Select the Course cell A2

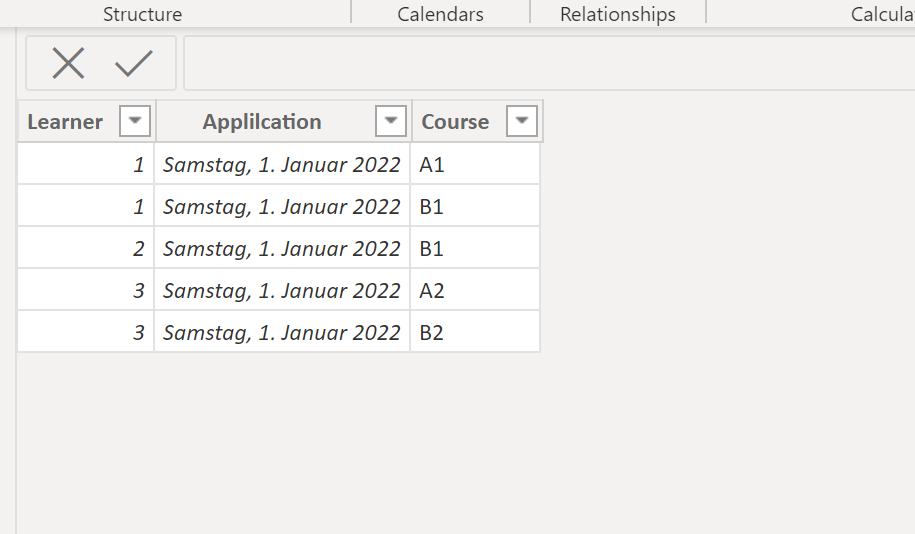click(x=475, y=290)
